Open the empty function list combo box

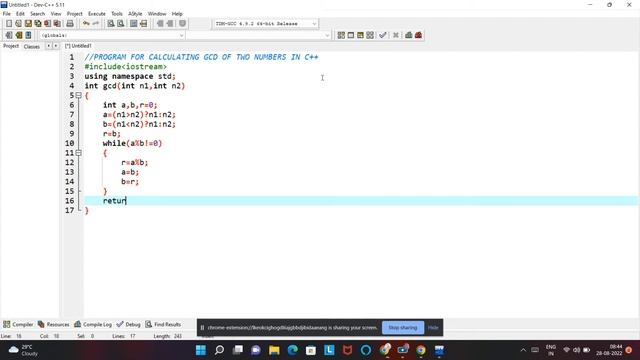(x=259, y=36)
